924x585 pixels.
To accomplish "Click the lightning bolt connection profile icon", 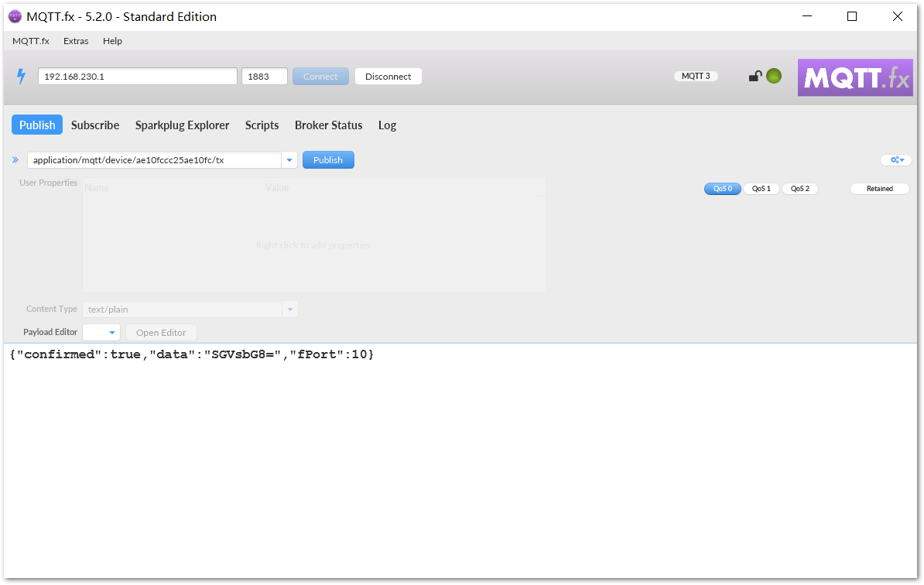I will tap(21, 76).
